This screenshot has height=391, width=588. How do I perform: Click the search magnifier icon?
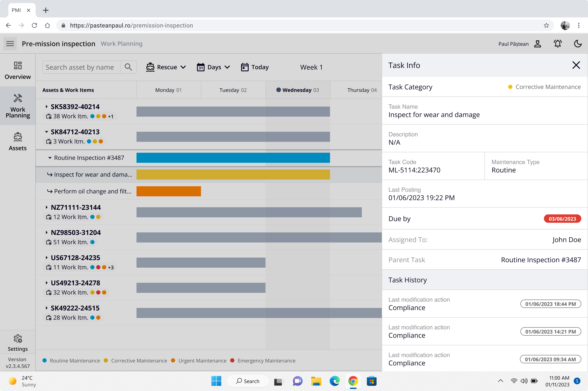click(128, 67)
